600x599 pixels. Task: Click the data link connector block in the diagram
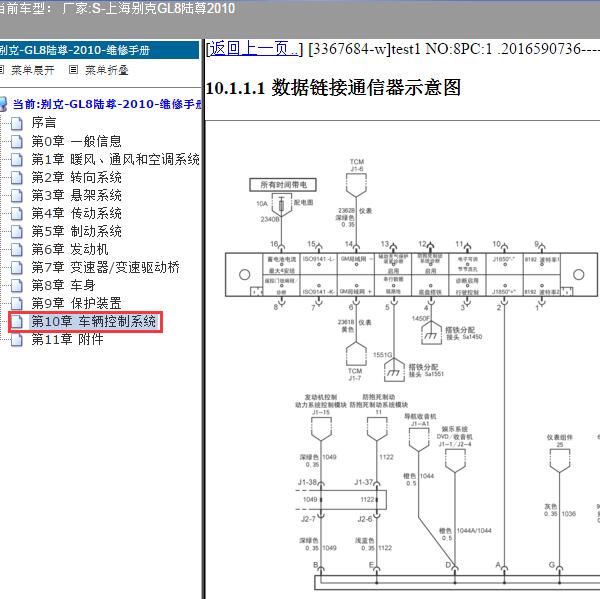pos(411,274)
